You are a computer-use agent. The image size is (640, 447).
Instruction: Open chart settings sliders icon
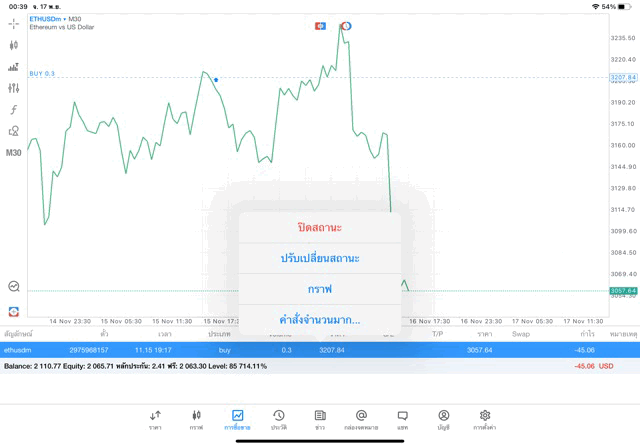14,88
